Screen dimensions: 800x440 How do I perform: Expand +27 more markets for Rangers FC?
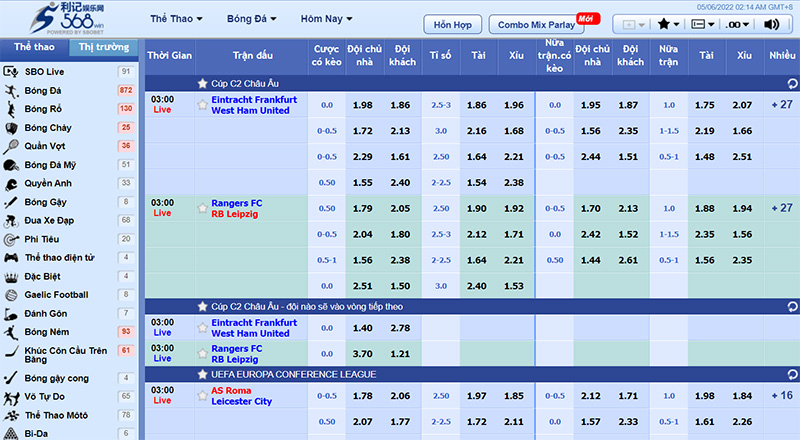[x=782, y=208]
